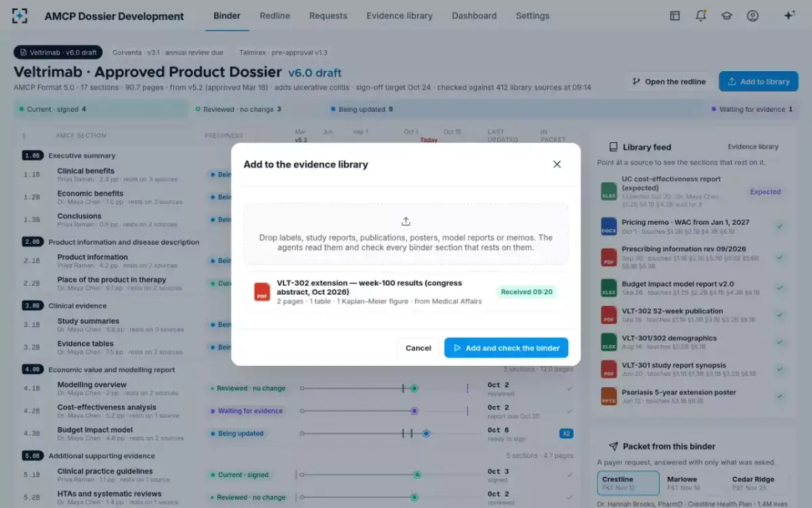
Task: Click the A2 packet badge on Budget impact model
Action: (x=566, y=433)
